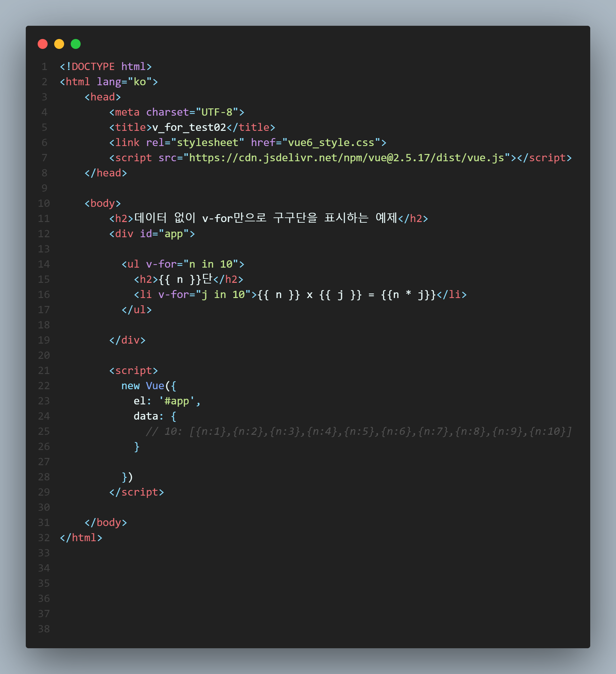Click the lang="ko" attribute text
The image size is (616, 674).
tap(124, 82)
